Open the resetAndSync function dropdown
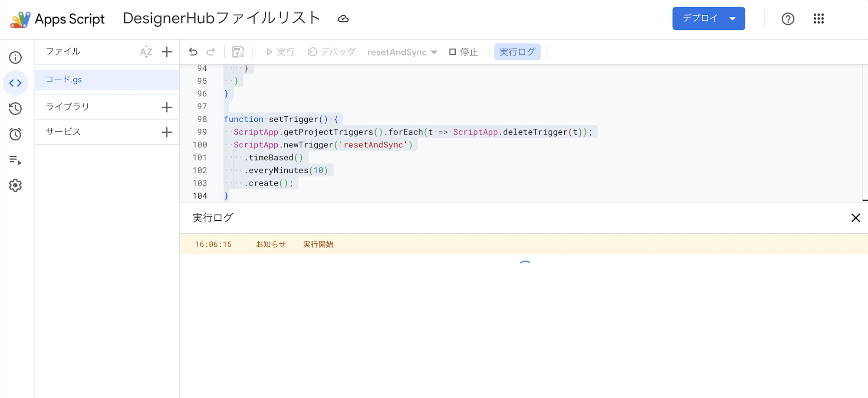868x398 pixels. (x=402, y=52)
